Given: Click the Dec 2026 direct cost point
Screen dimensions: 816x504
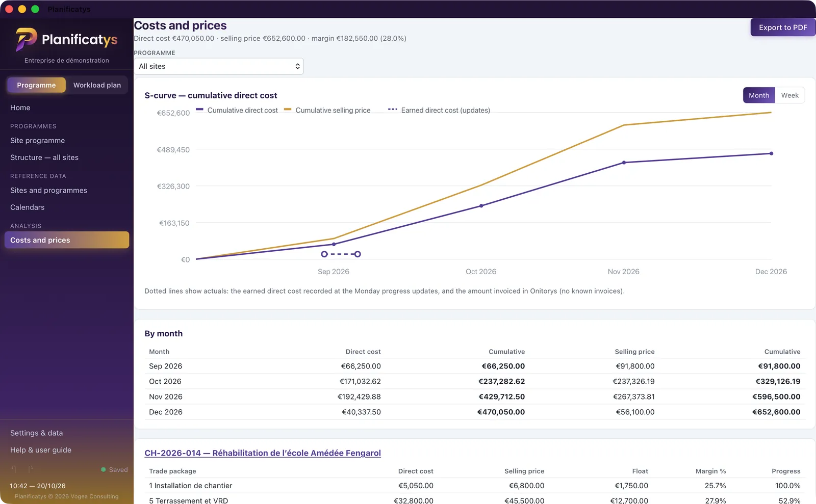Looking at the screenshot, I should pos(771,153).
